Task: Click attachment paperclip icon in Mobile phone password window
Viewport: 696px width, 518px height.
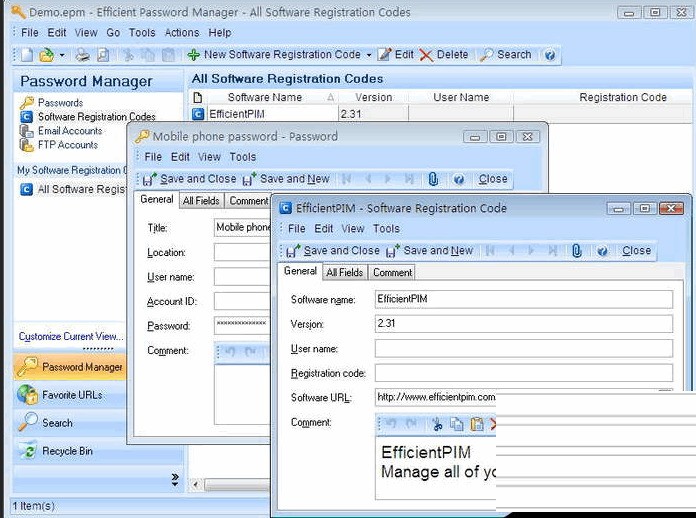Action: pos(433,179)
